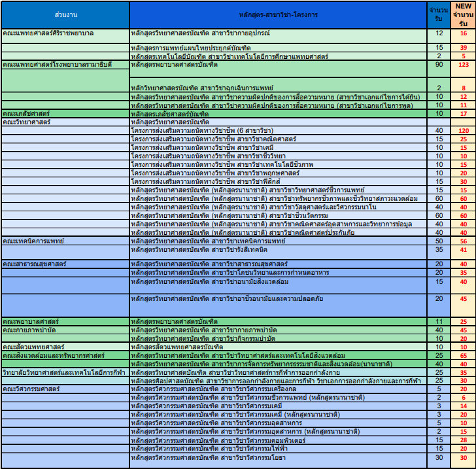The image size is (476, 469).
Task: Click the ส่วนงาน column header
Action: pos(65,14)
